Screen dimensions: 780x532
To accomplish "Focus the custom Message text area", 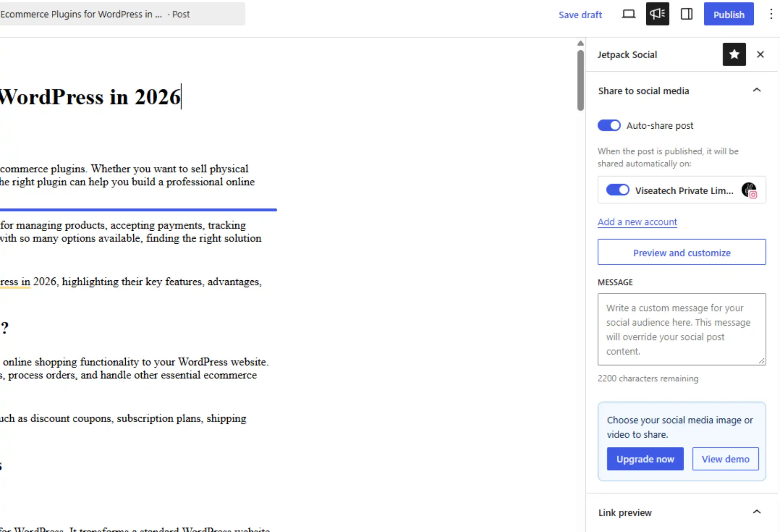I will tap(681, 329).
